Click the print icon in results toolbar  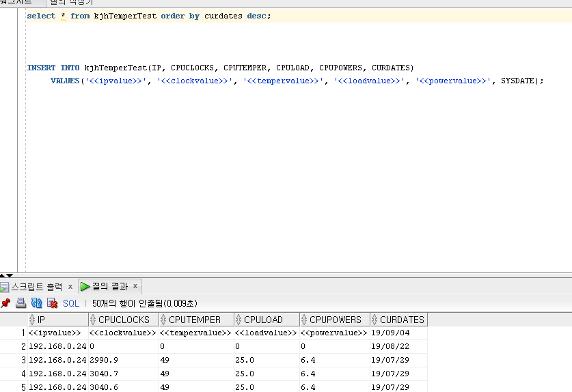21,303
